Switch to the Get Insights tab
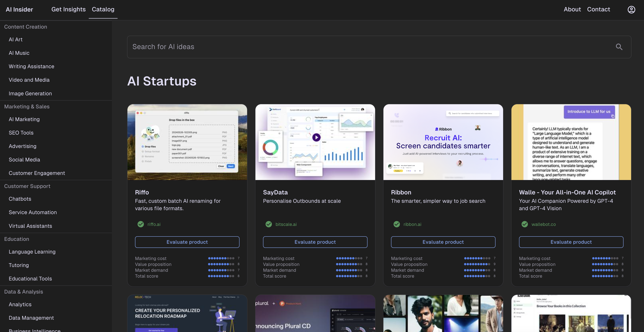Image resolution: width=644 pixels, height=332 pixels. (68, 9)
